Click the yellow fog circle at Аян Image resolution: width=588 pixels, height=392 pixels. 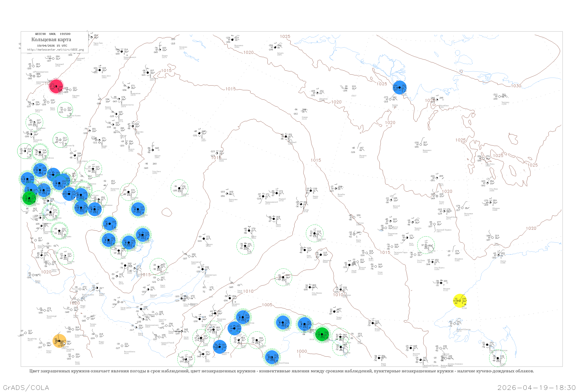click(459, 301)
